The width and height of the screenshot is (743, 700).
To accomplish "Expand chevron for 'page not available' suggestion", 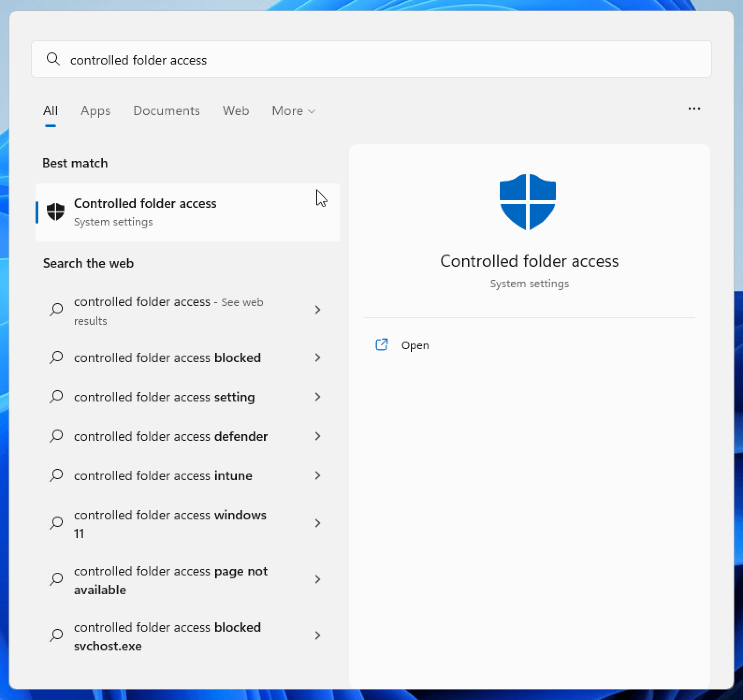I will click(318, 579).
